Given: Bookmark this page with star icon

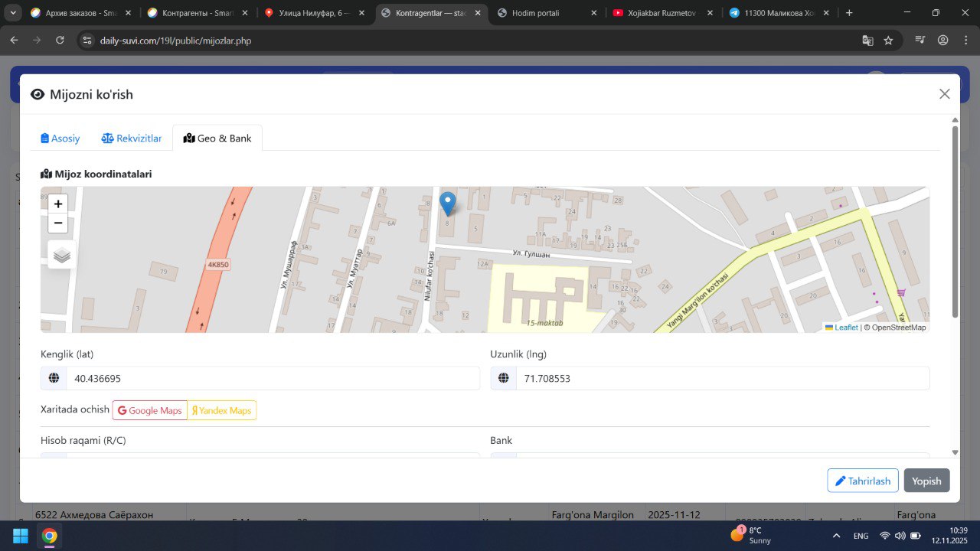Looking at the screenshot, I should tap(888, 41).
